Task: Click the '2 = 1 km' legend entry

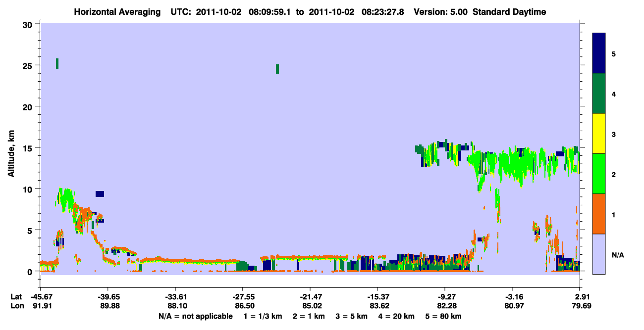Action: pyautogui.click(x=309, y=316)
